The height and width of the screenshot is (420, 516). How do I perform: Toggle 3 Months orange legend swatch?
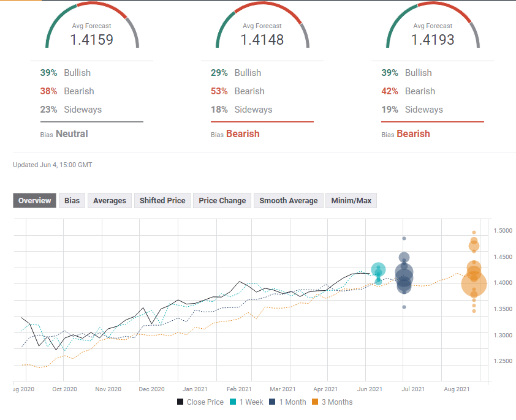point(315,402)
